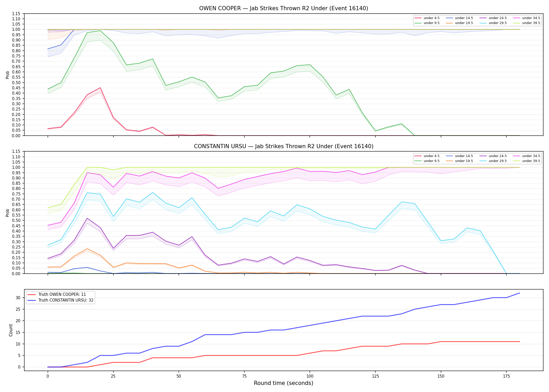This screenshot has width=549, height=392.
Task: Pick 'under 4.5' in Constantin Ursu legend
Action: pos(427,156)
